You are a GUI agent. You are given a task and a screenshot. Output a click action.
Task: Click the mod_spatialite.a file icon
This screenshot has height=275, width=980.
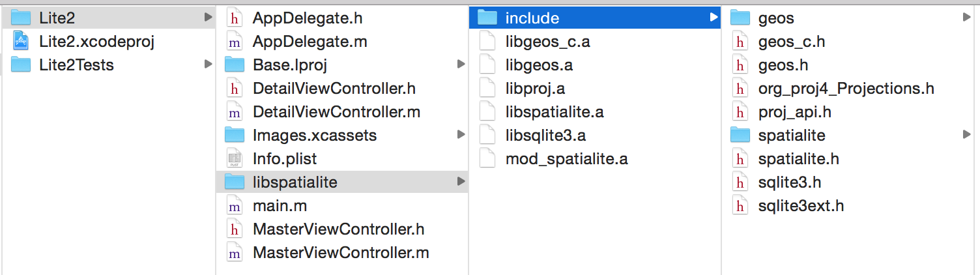tap(487, 159)
